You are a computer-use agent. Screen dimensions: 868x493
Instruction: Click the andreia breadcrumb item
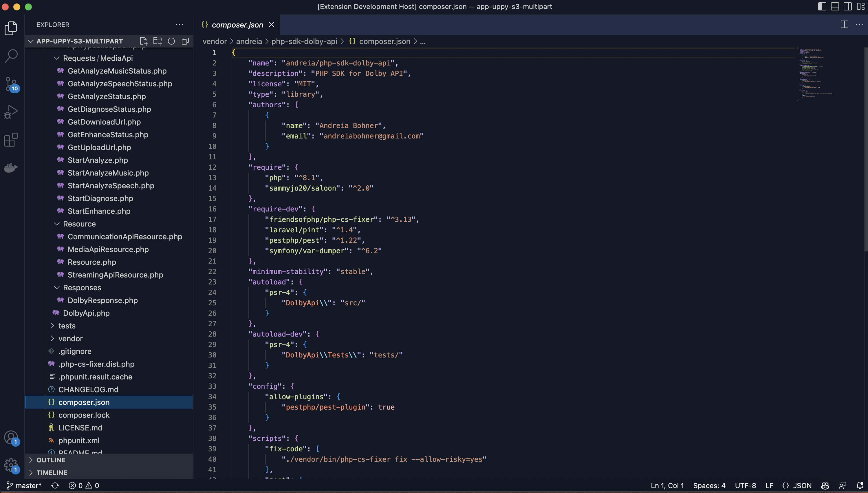(249, 41)
